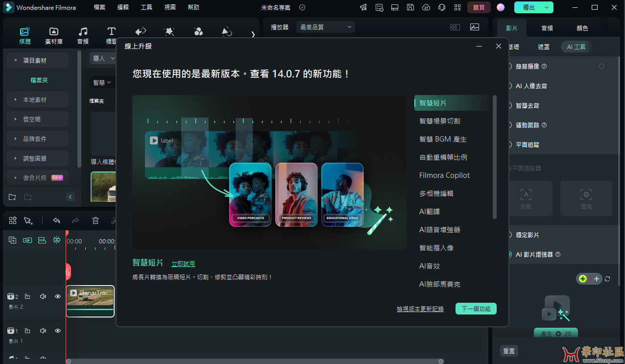Lock video track 2

click(x=27, y=296)
